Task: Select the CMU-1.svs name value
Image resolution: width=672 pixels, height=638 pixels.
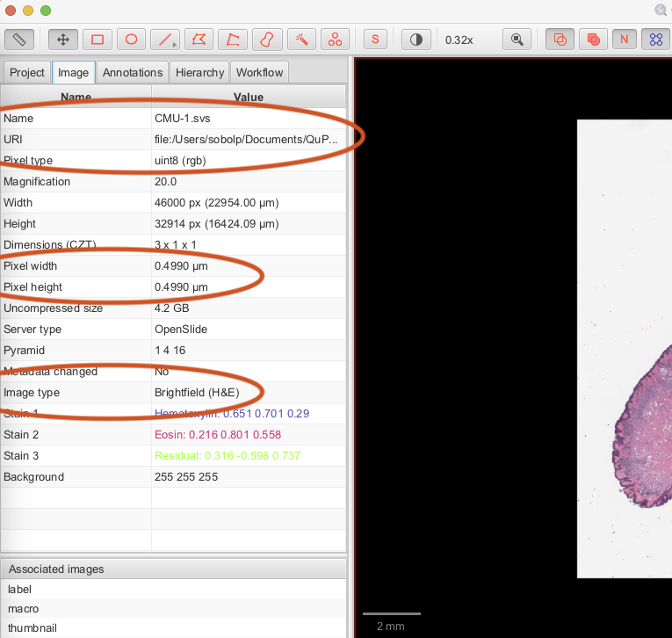Action: [183, 119]
